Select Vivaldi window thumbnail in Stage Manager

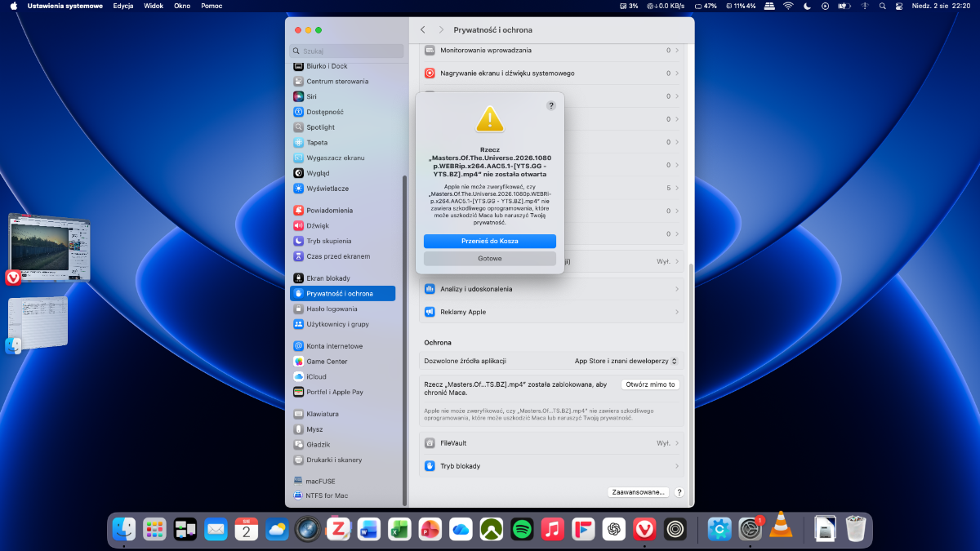49,248
